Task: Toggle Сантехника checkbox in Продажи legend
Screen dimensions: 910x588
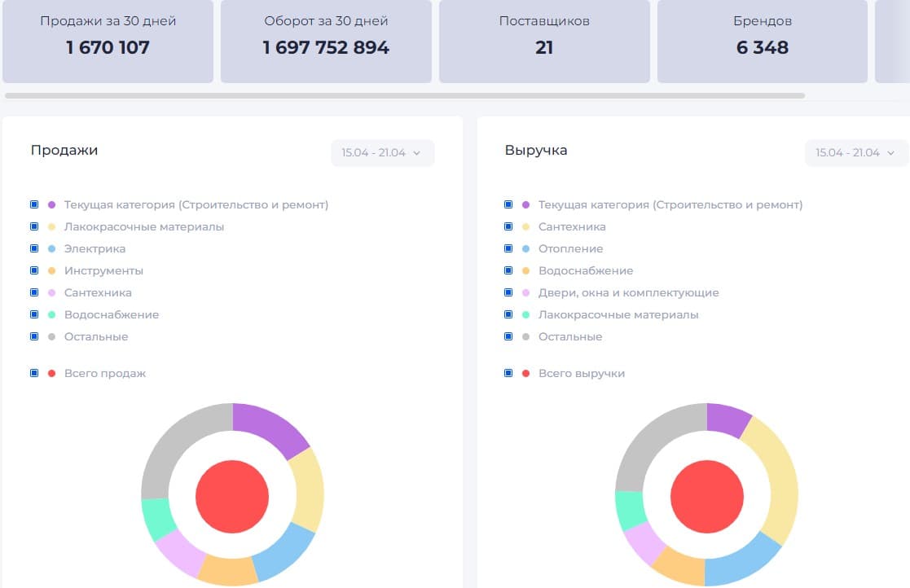Action: pyautogui.click(x=34, y=293)
